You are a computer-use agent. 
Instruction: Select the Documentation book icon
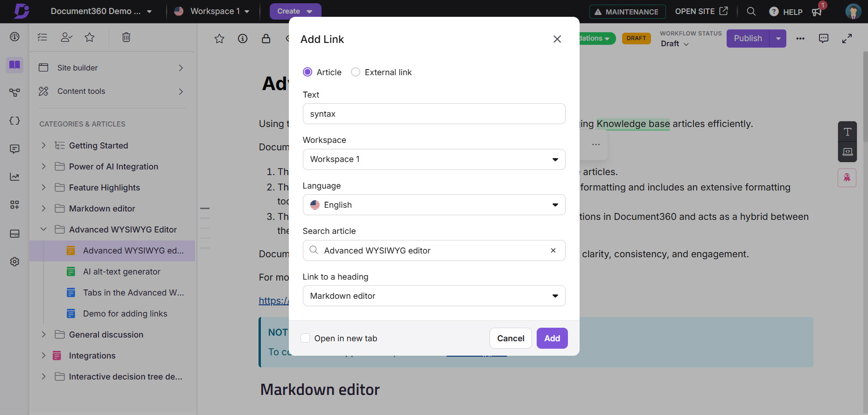click(14, 64)
